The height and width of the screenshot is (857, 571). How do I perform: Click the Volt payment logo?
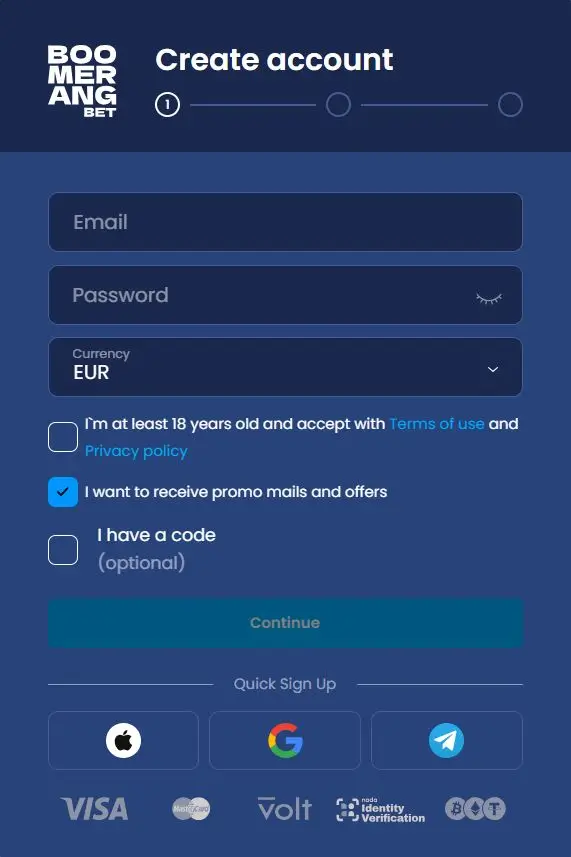[285, 808]
